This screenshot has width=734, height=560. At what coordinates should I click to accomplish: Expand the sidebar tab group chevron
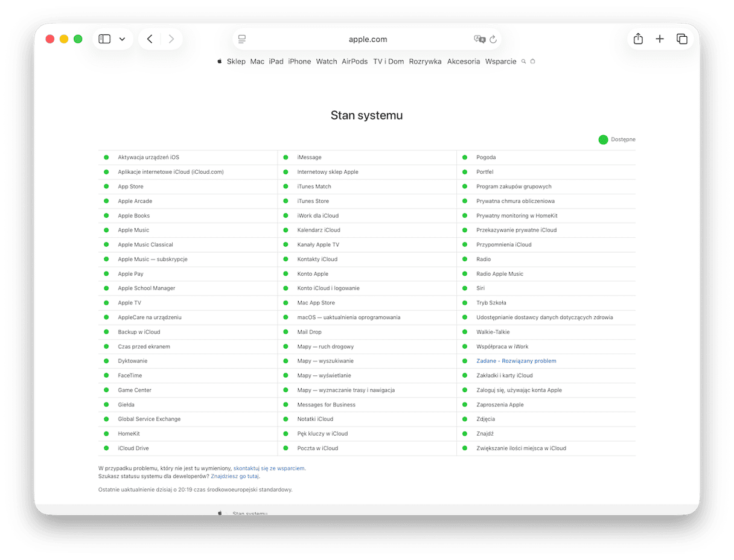click(x=122, y=39)
